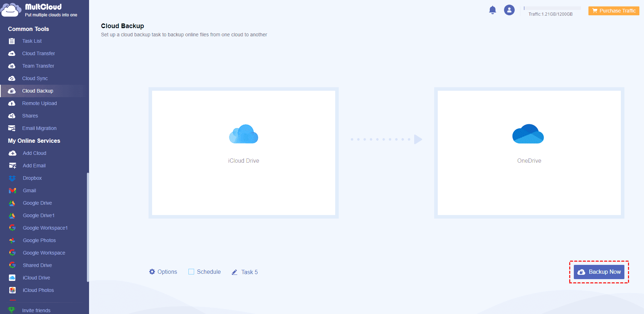Click the Remote Upload icon
644x314 pixels.
(x=12, y=103)
